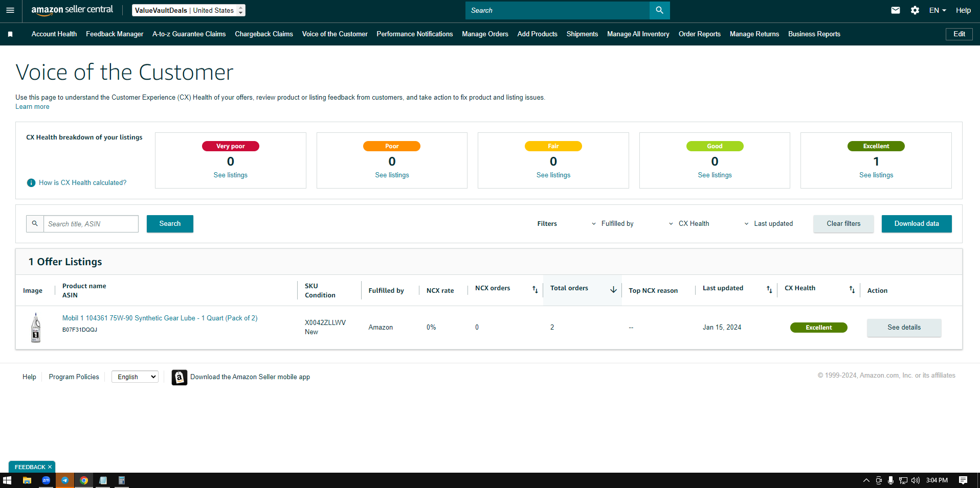Open Manage All Inventory menu item

tap(638, 34)
